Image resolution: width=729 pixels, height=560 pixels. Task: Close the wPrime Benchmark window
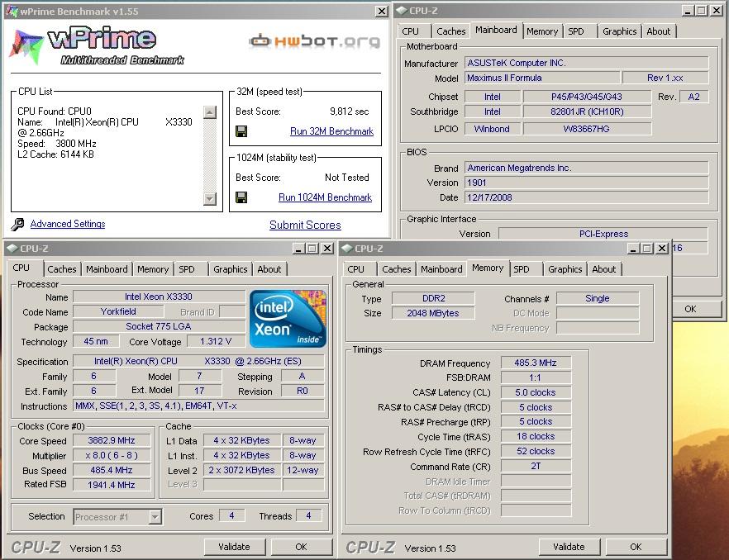(381, 12)
